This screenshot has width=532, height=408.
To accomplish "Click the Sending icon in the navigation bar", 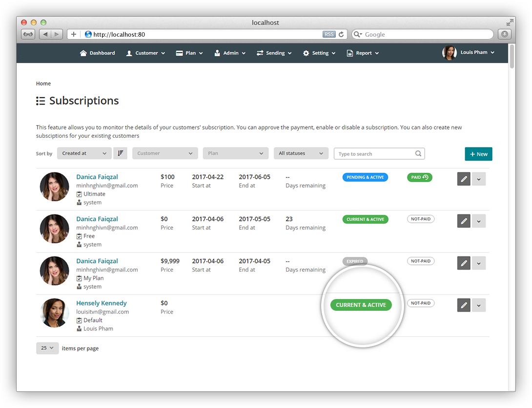I will pos(259,53).
